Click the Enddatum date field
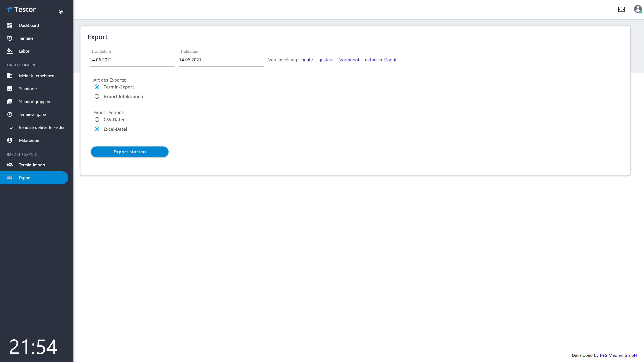Viewport: 644px width, 362px height. (x=221, y=60)
